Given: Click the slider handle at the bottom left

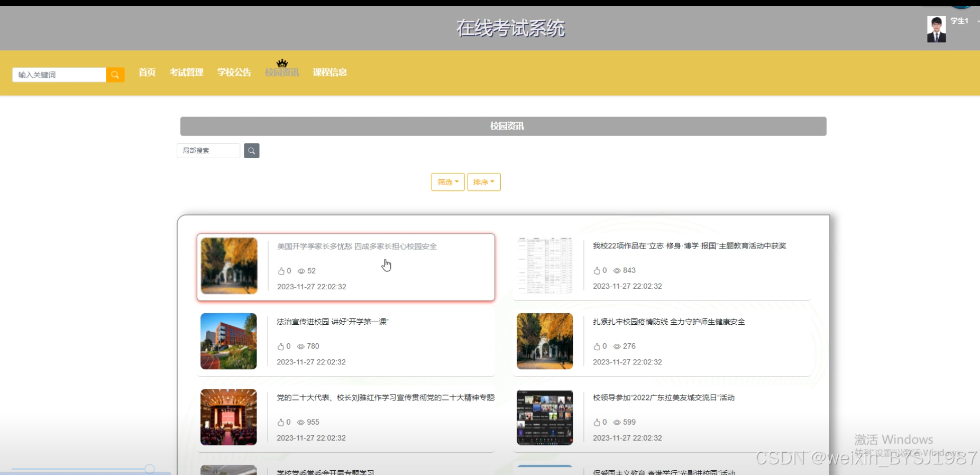Looking at the screenshot, I should (x=150, y=469).
